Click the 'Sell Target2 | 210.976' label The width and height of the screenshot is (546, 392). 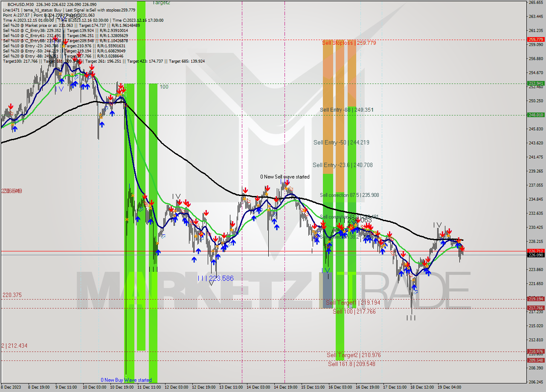[354, 355]
